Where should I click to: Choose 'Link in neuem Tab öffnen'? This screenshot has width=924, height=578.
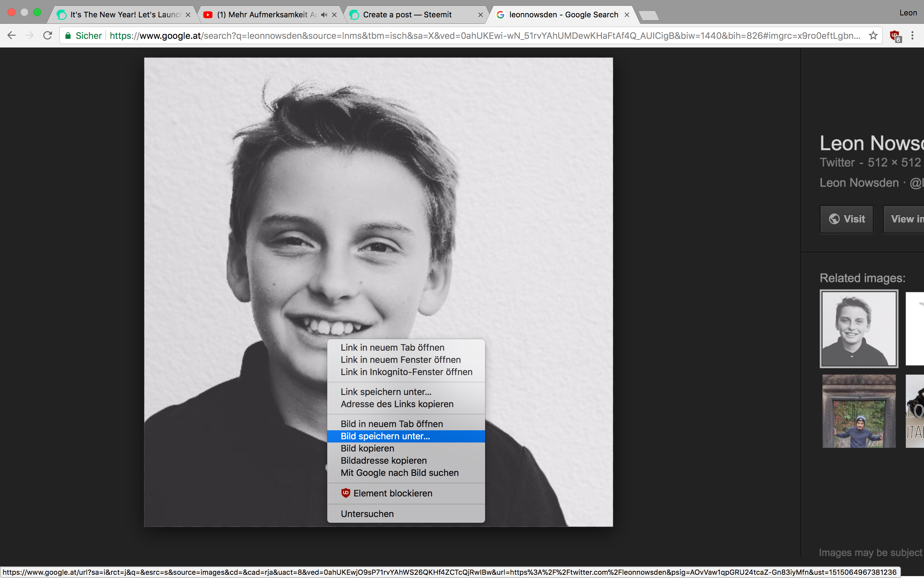click(406, 347)
